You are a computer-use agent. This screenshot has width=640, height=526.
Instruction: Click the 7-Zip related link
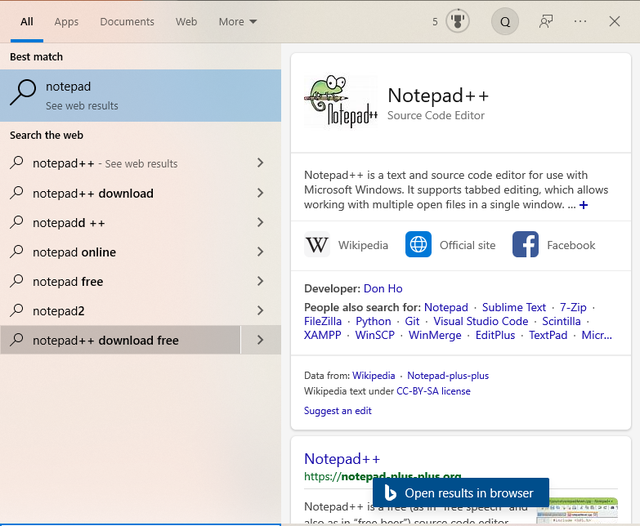(x=573, y=307)
